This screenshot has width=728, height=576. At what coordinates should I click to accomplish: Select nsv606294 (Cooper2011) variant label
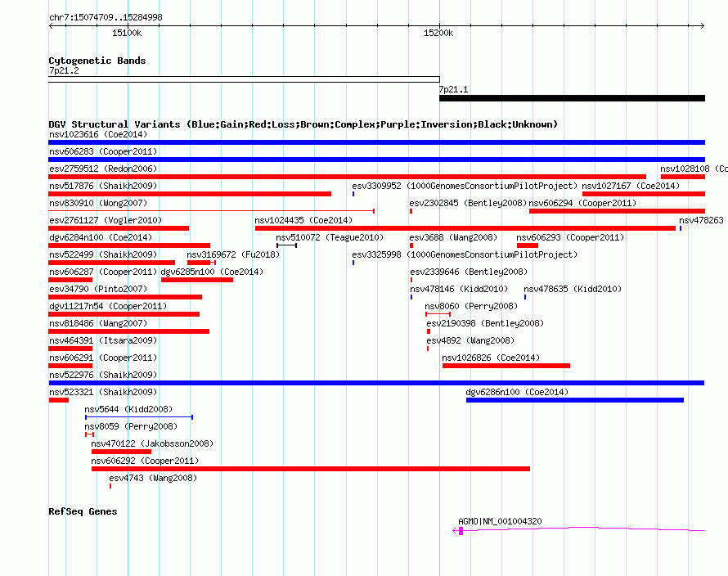click(582, 204)
